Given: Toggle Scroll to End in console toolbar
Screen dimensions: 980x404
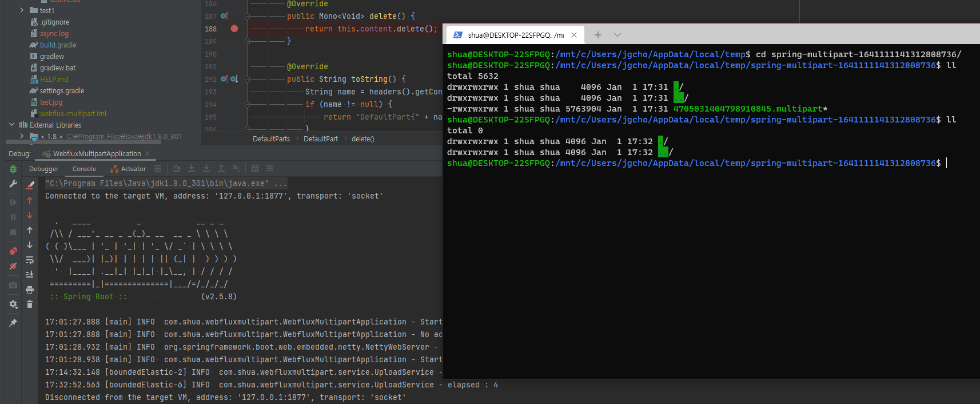Looking at the screenshot, I should click(x=30, y=275).
